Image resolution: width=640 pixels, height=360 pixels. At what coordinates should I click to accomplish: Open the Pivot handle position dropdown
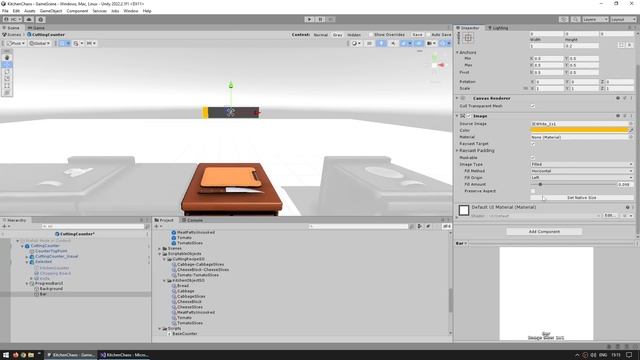16,43
